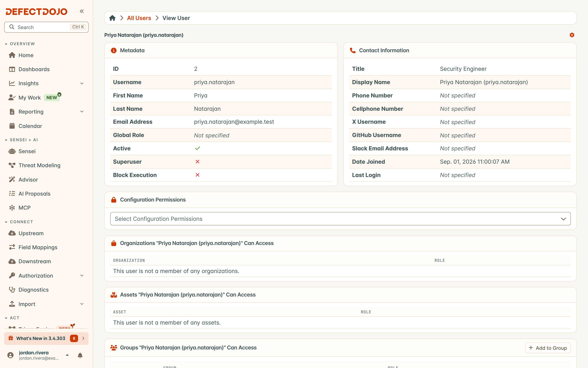Expand the Reporting menu chevron
588x368 pixels.
point(82,112)
